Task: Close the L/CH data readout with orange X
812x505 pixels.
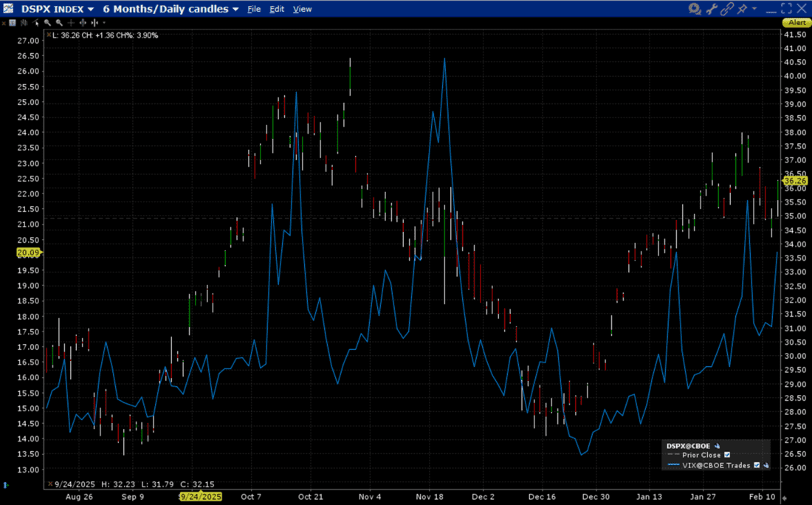Action: (49, 35)
